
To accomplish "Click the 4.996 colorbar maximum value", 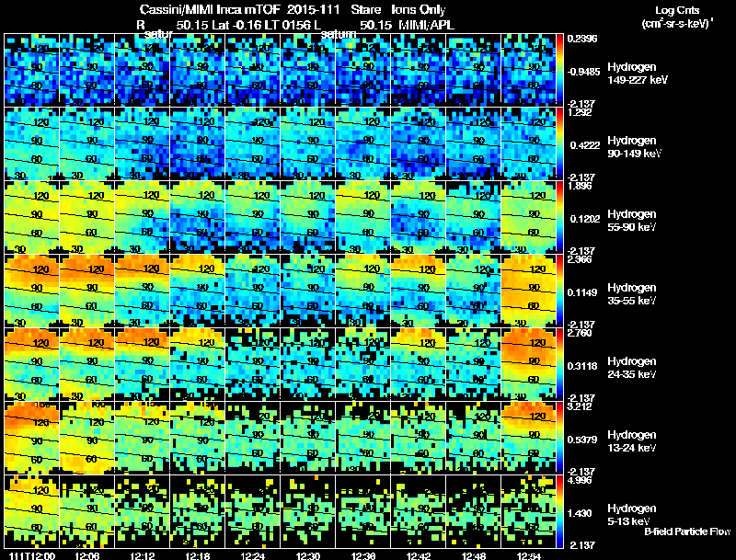I will [580, 481].
